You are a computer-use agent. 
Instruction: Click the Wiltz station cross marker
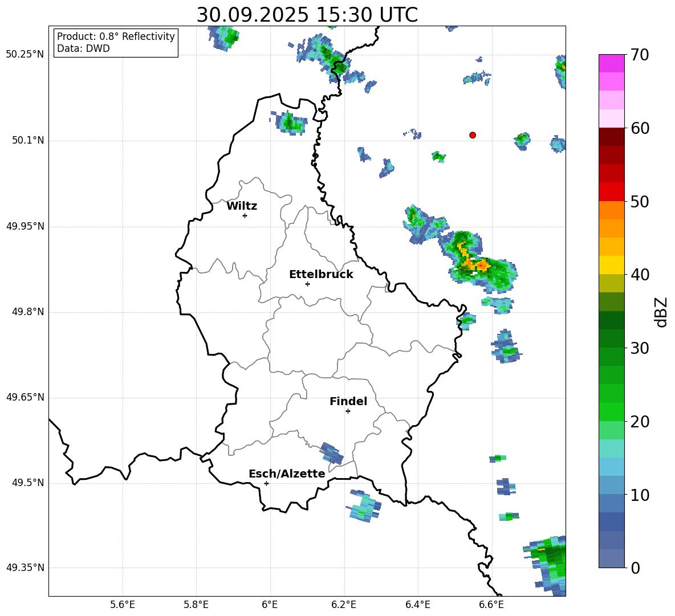245,215
